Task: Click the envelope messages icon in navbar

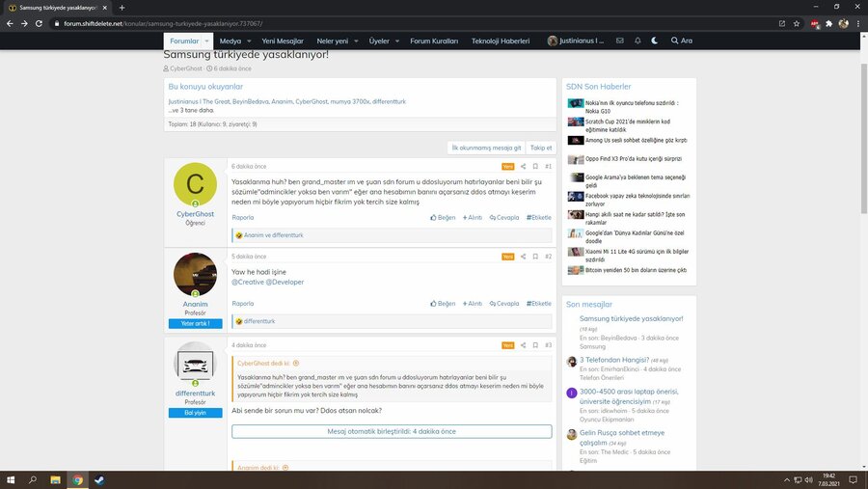Action: [x=620, y=41]
